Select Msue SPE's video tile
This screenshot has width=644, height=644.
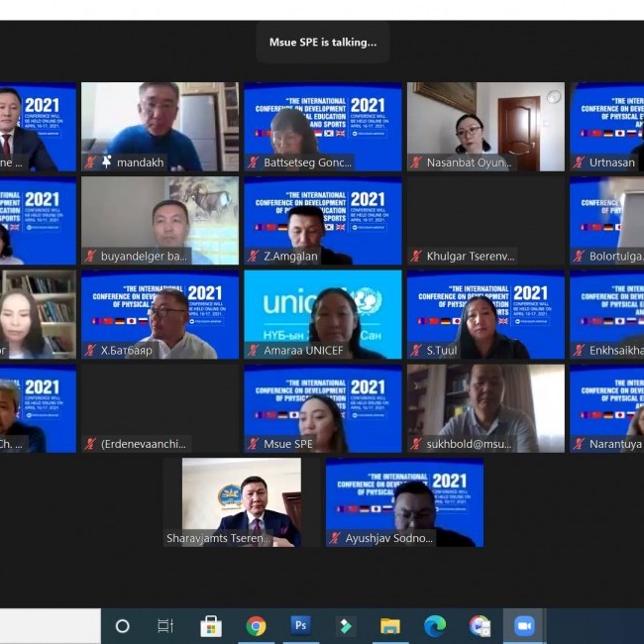(x=323, y=408)
